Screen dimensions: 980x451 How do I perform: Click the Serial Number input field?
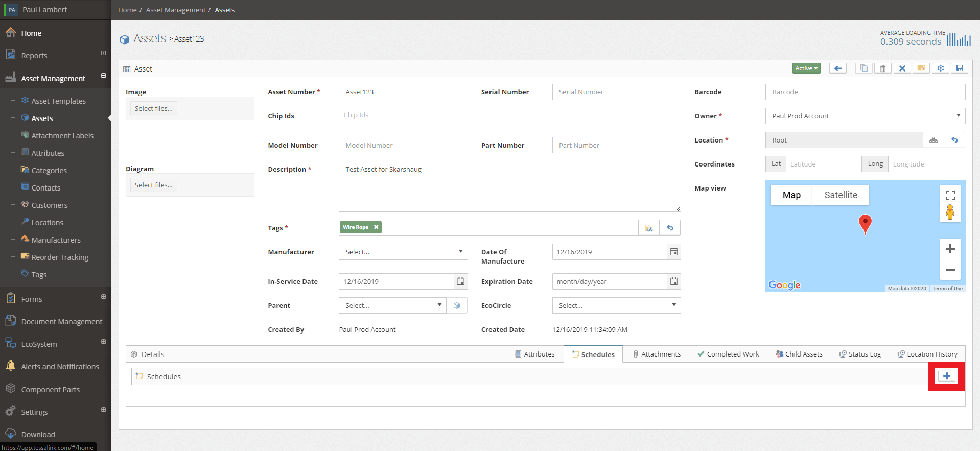tap(616, 92)
